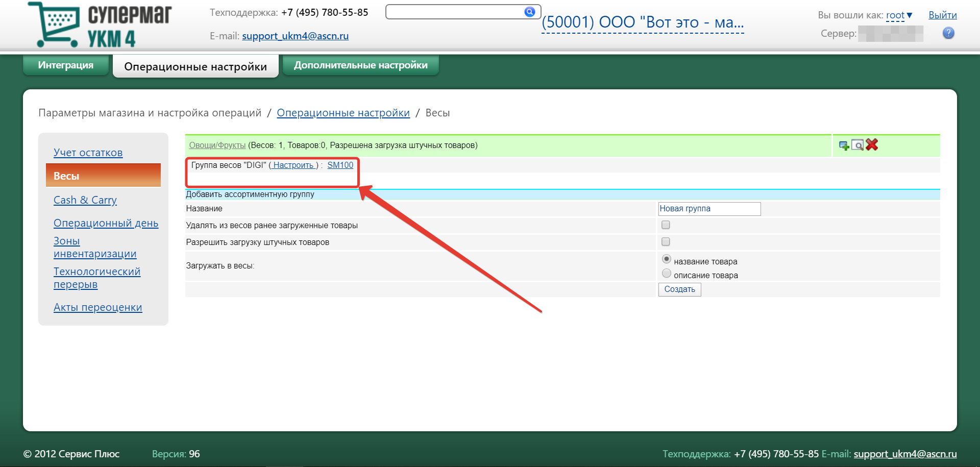Open Акты переоценки in sidebar
This screenshot has width=980, height=467.
[x=98, y=307]
